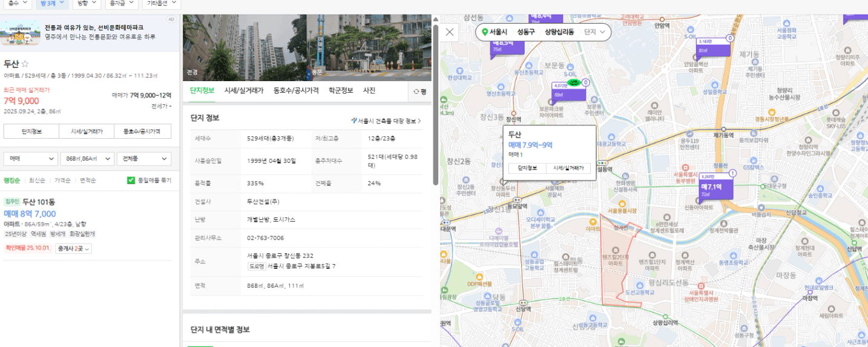The image size is (868, 347).
Task: Open the 층수 filter dropdown
Action: click(19, 4)
